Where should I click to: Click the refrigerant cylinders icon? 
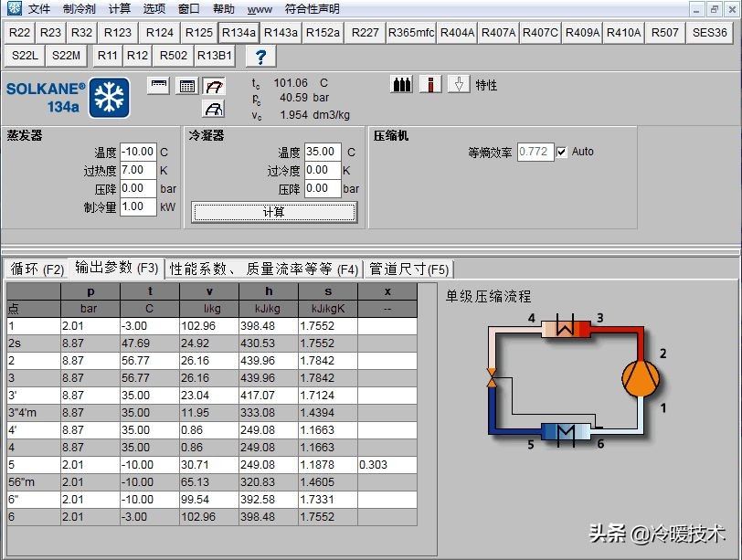coord(400,84)
